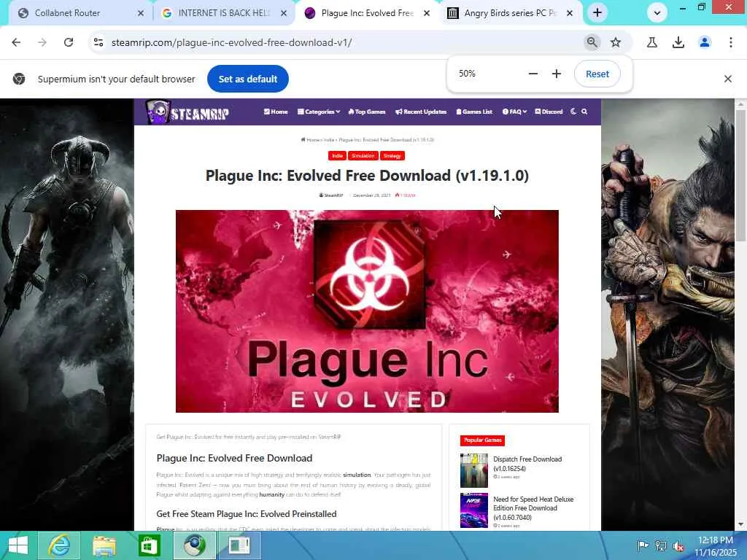Viewport: 747px width, 560px height.
Task: Close the Plague Inc: Evolved tab
Action: point(427,13)
